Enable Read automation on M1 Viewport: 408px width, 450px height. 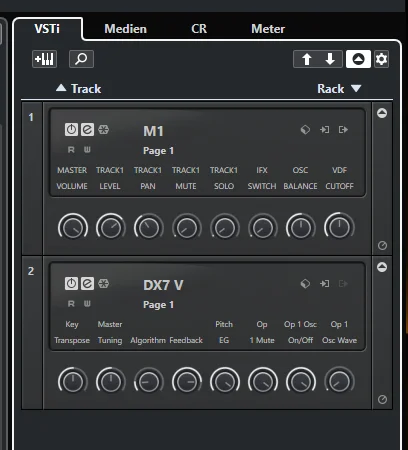point(71,150)
